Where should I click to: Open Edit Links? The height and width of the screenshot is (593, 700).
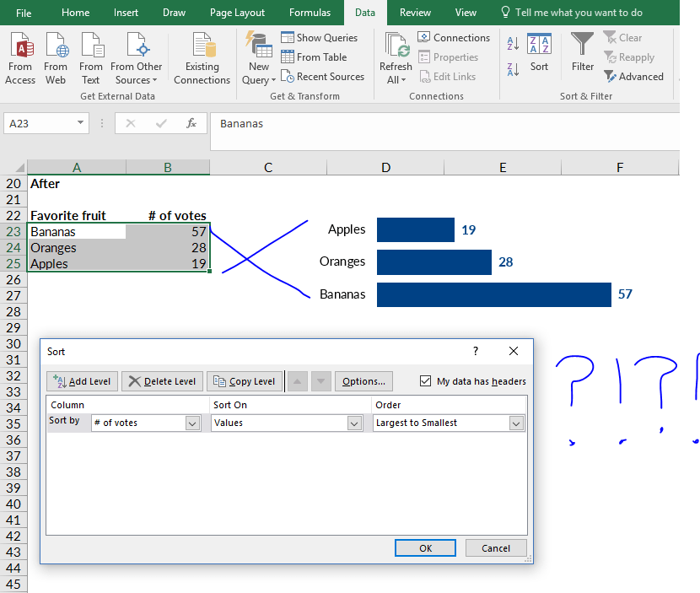(449, 76)
